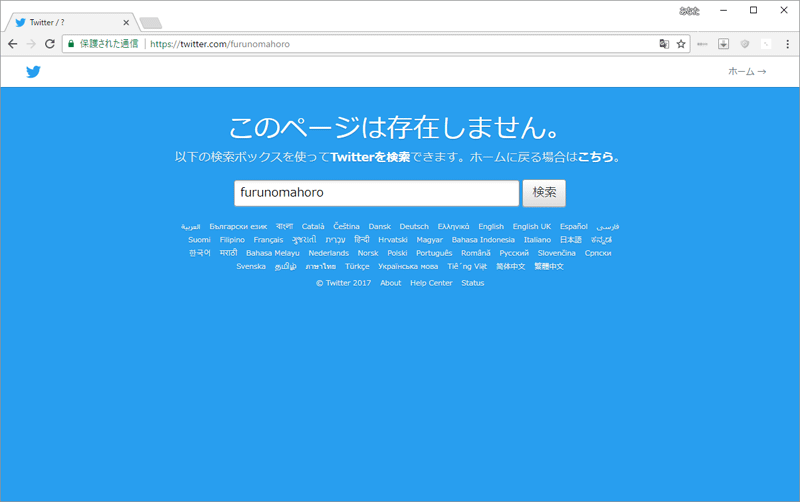Switch language to Magyar
Image resolution: width=800 pixels, height=502 pixels.
[430, 240]
